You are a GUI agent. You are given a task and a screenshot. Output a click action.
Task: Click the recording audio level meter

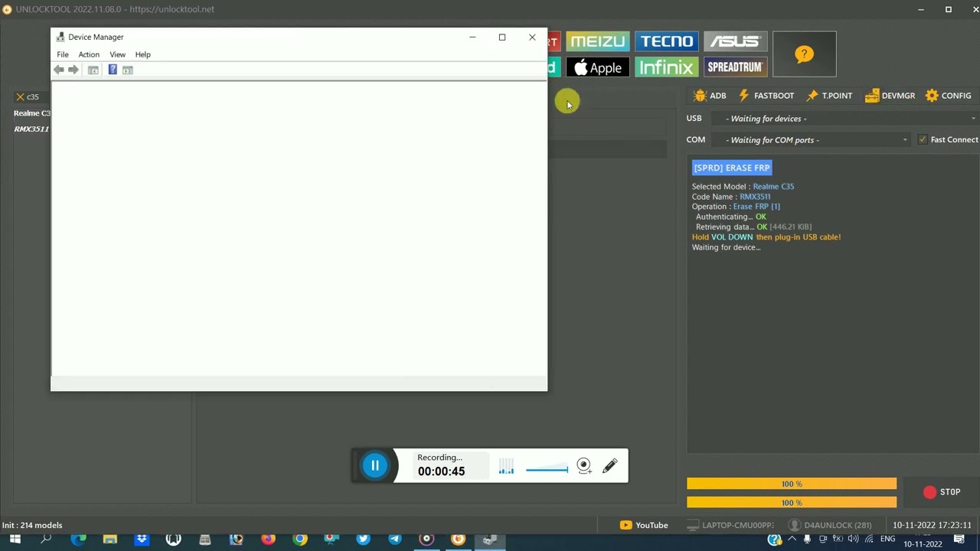click(506, 466)
